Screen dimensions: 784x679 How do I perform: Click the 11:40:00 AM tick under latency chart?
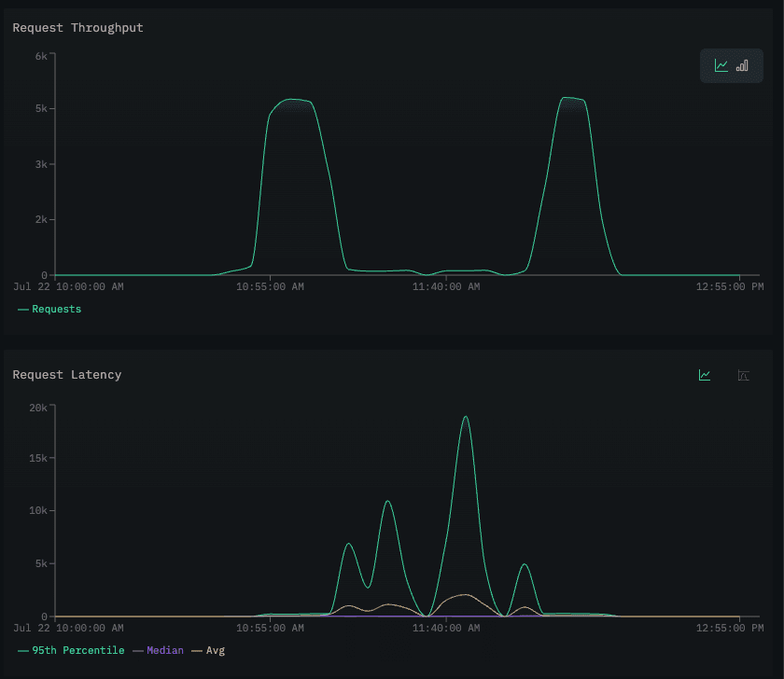(446, 628)
